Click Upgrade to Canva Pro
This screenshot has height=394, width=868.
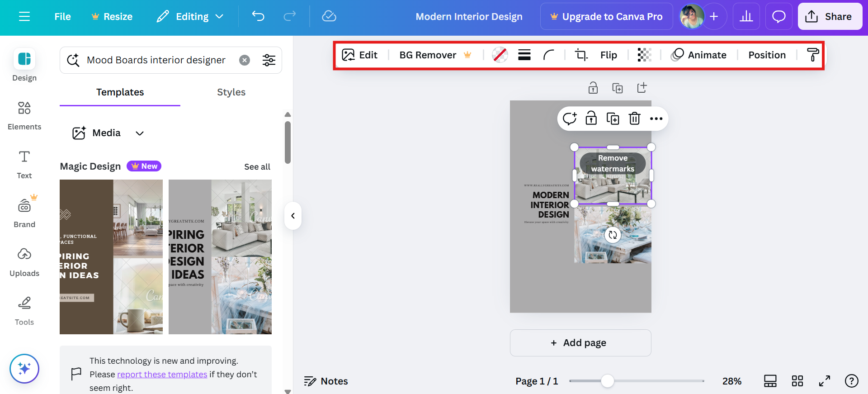tap(606, 17)
